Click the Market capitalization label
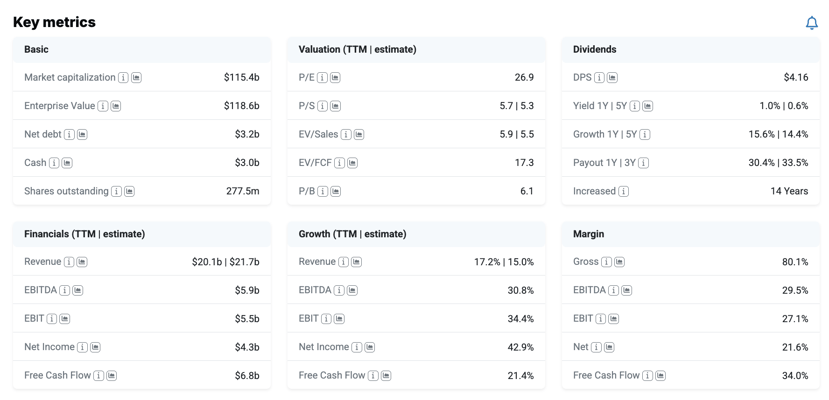The image size is (829, 400). coord(70,77)
